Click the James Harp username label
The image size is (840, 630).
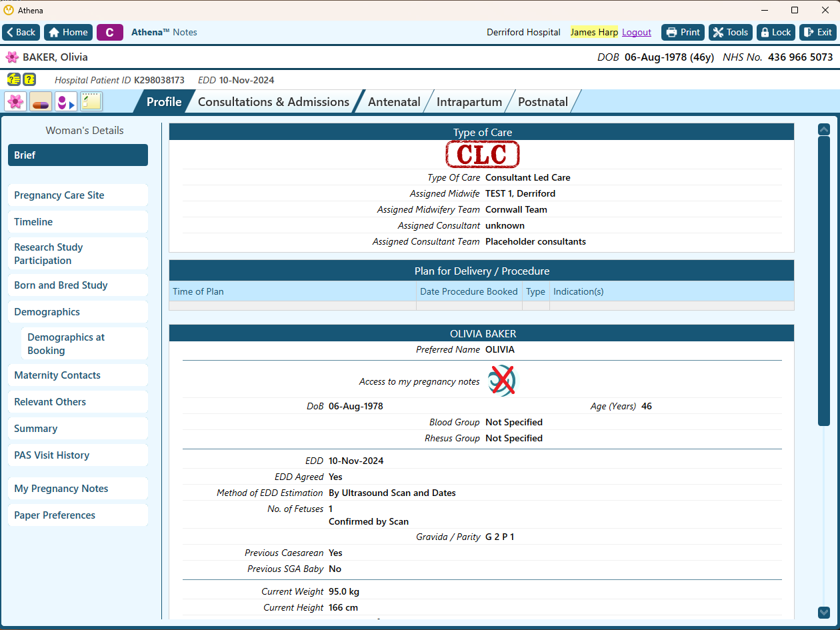594,32
